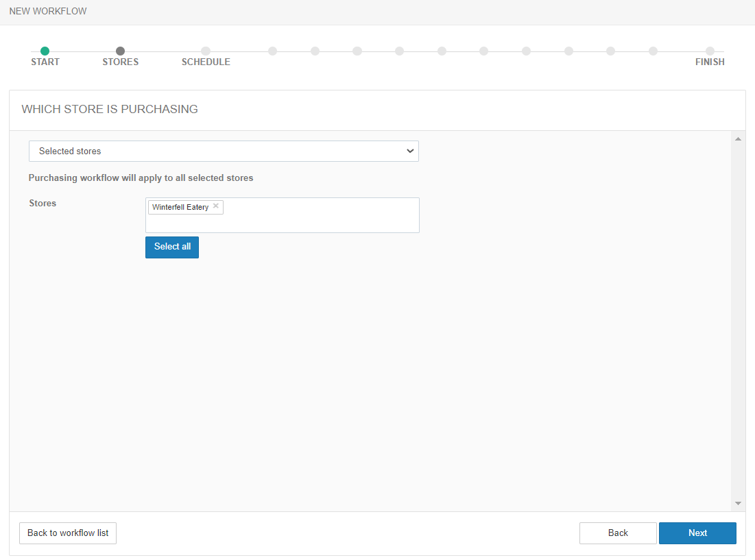755x560 pixels.
Task: Return via Back to workflow list button
Action: (68, 533)
